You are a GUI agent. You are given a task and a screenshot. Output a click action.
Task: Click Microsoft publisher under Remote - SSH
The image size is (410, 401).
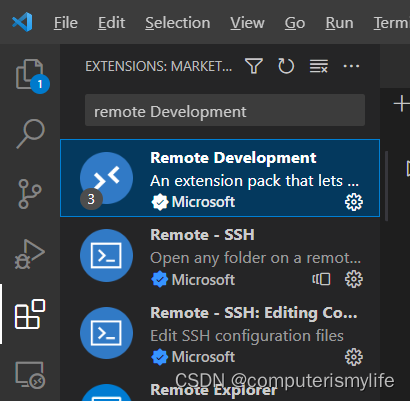[203, 280]
